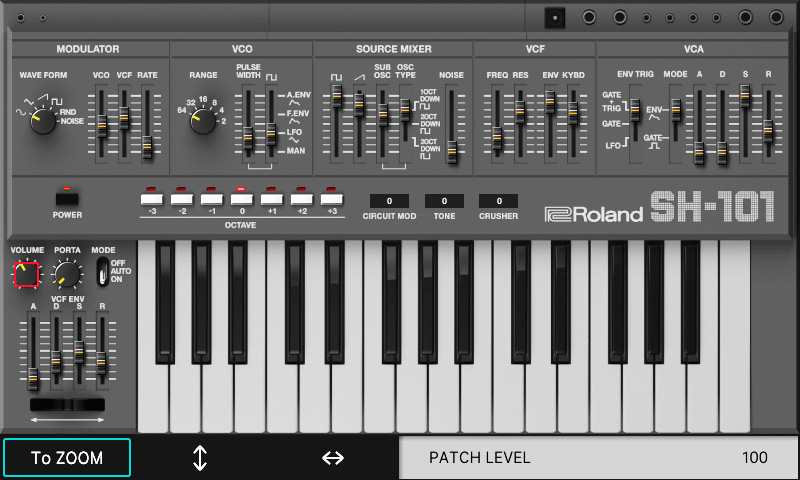Click the POWER button

[x=67, y=199]
